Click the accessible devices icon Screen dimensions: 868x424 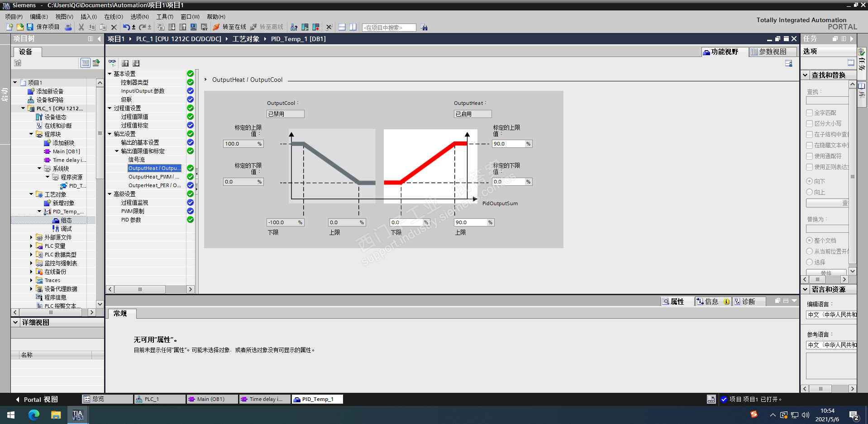(x=294, y=27)
